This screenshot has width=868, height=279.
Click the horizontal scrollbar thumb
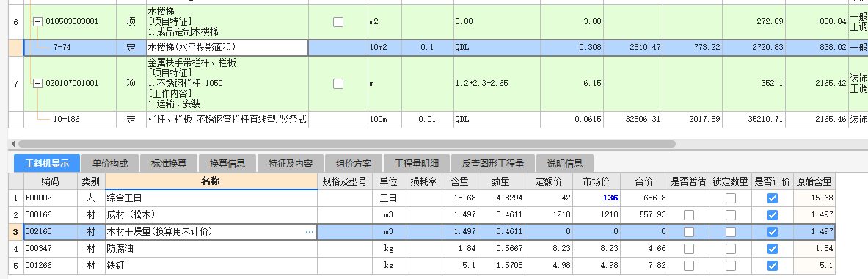348,143
